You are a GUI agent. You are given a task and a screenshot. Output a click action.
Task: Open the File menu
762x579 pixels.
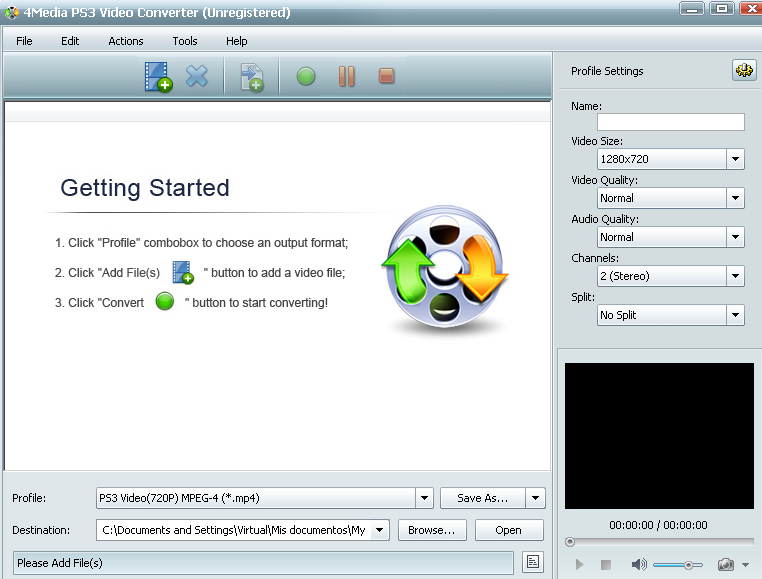click(x=24, y=41)
